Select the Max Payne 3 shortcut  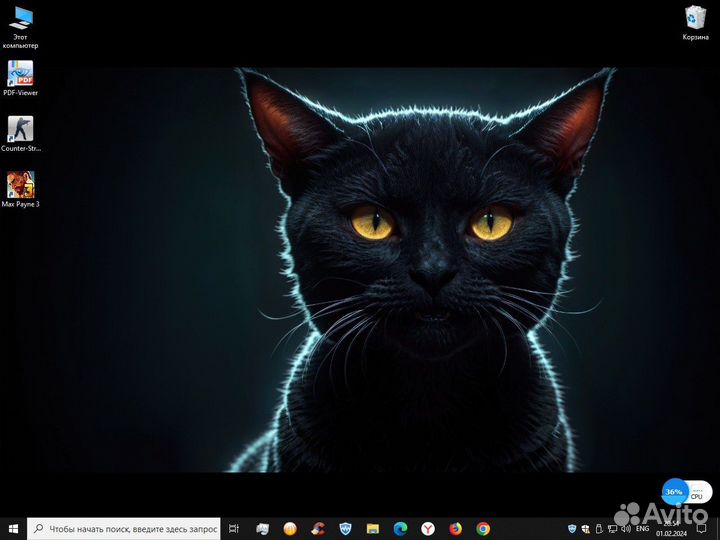tap(21, 189)
